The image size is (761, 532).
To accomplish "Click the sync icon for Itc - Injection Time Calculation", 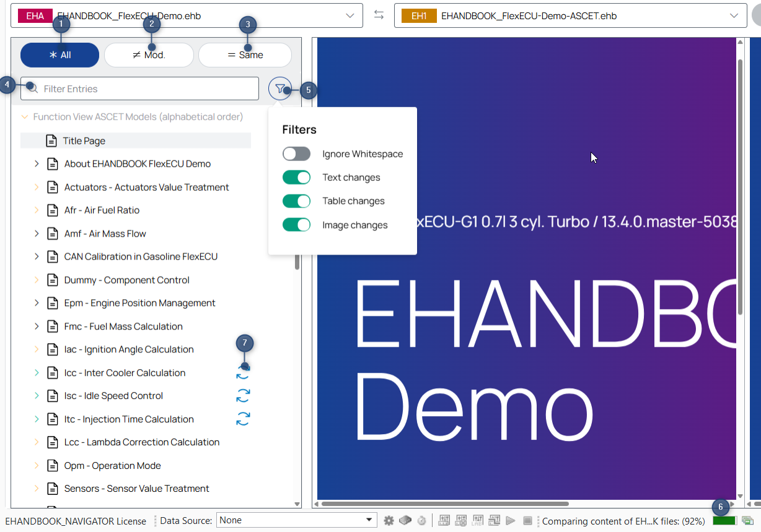I will coord(243,419).
